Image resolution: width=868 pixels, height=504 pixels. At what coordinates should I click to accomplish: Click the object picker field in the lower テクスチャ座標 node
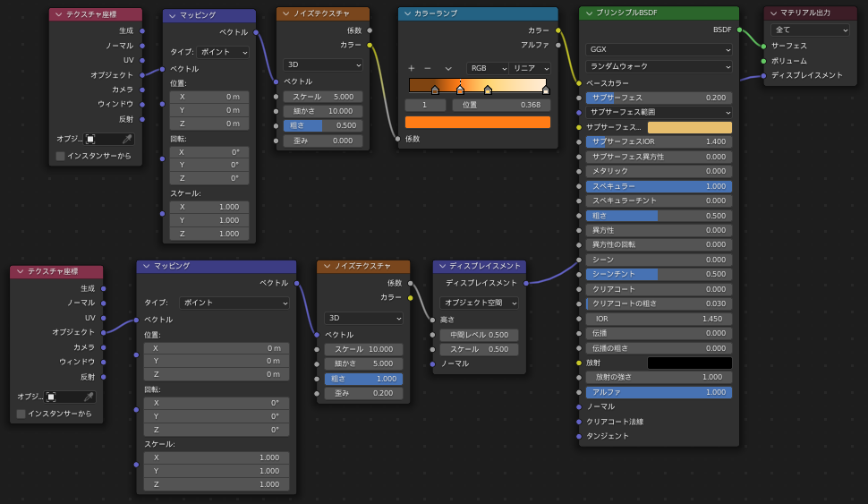click(70, 397)
